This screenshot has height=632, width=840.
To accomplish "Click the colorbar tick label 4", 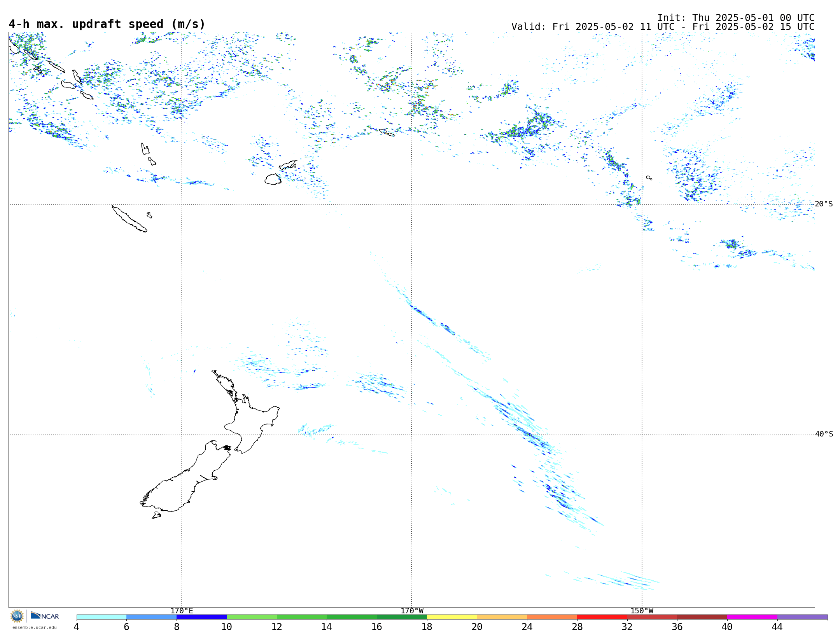I will [77, 627].
